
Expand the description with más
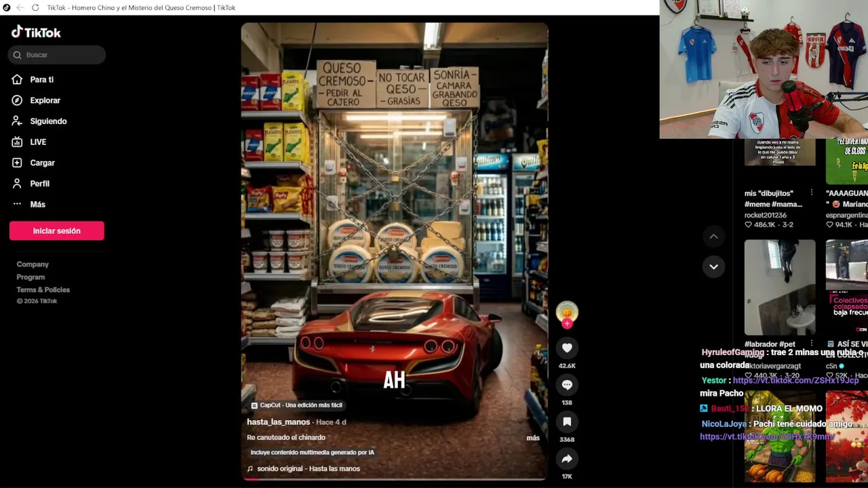[x=533, y=438]
